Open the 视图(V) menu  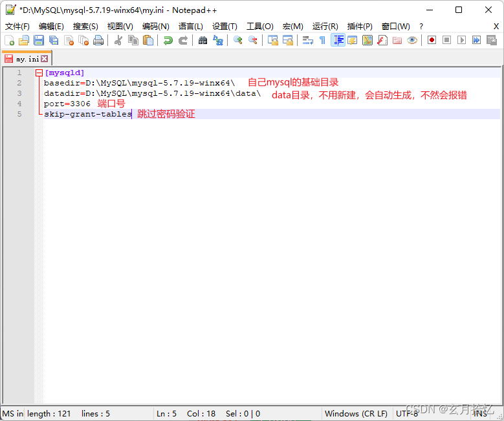(x=120, y=27)
